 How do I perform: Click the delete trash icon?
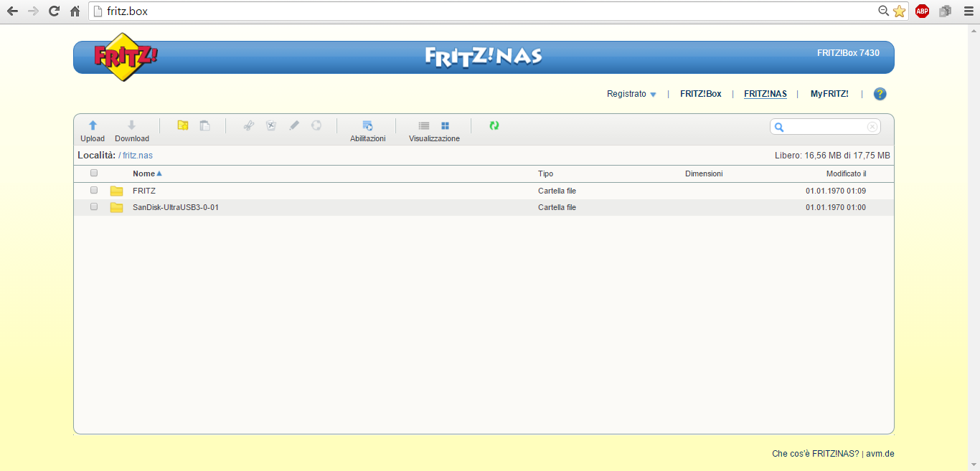point(271,125)
